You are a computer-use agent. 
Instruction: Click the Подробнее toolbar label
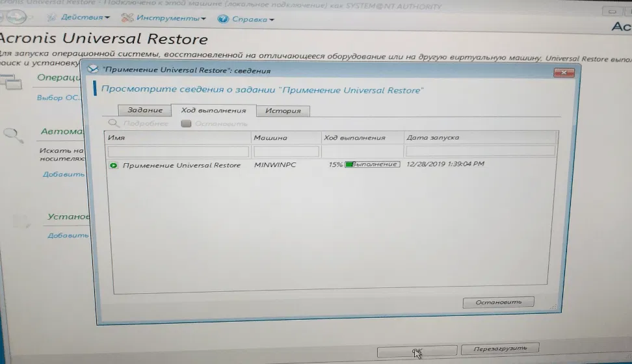click(146, 123)
